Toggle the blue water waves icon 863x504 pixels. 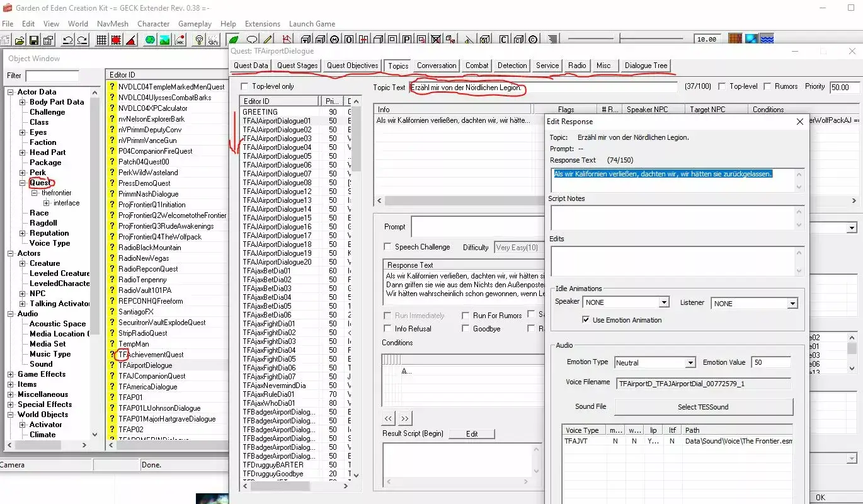tap(767, 39)
